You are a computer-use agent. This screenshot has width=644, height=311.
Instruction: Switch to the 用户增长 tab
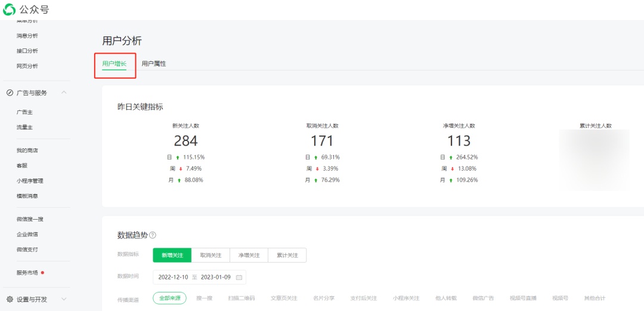pos(114,63)
